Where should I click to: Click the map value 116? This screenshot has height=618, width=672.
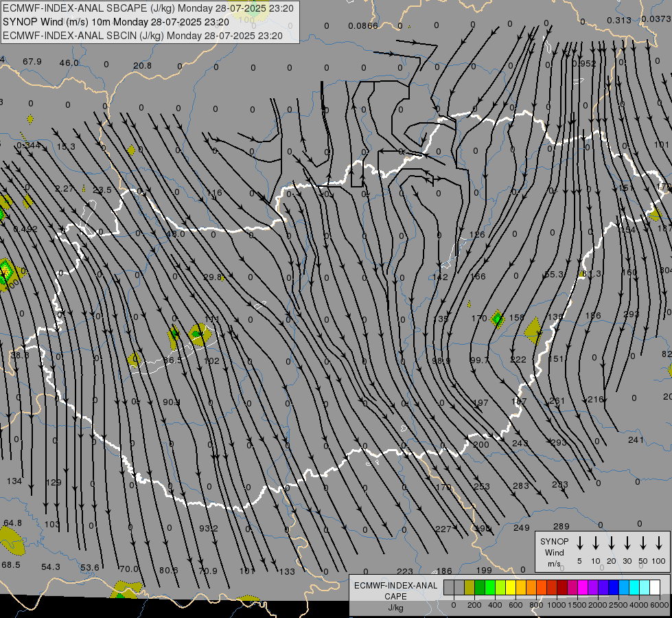point(214,192)
